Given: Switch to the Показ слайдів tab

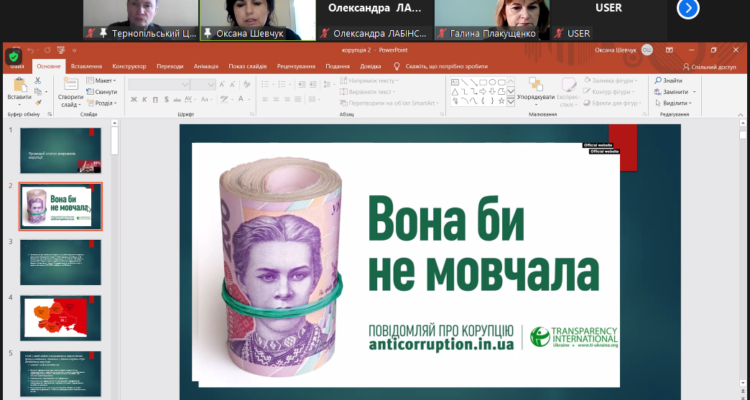Looking at the screenshot, I should [248, 67].
